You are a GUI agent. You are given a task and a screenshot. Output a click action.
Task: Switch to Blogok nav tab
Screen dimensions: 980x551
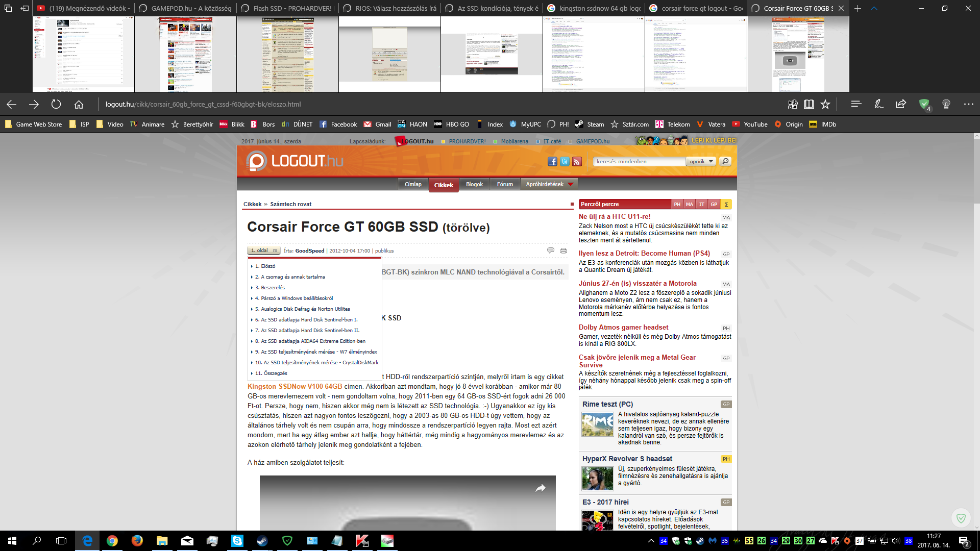[474, 184]
